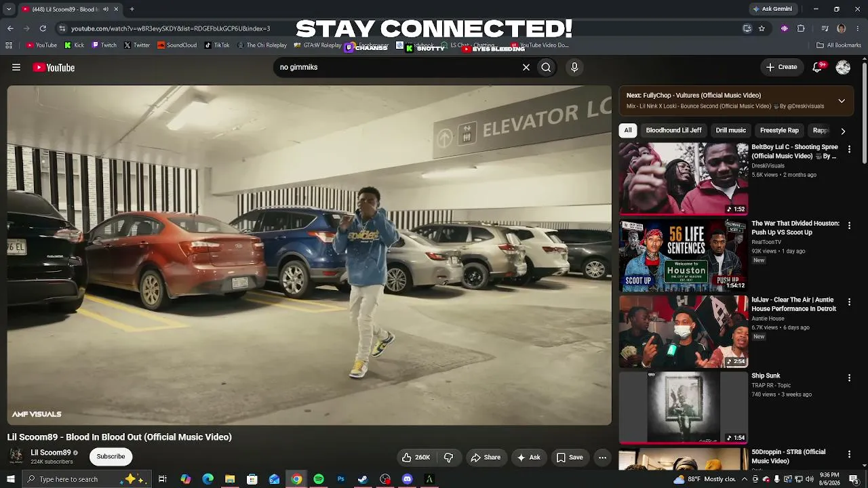Select the Drill music chip
Screen dimensions: 868x488
point(731,130)
